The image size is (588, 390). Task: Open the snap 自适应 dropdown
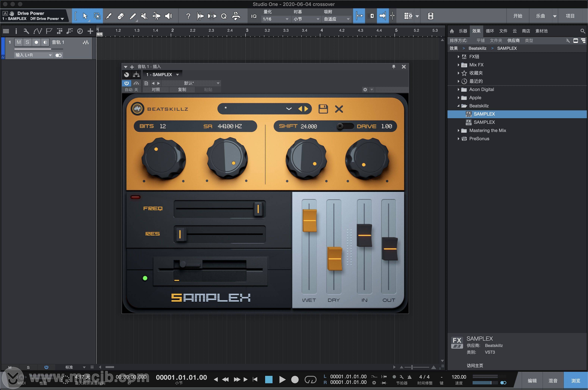(x=337, y=19)
